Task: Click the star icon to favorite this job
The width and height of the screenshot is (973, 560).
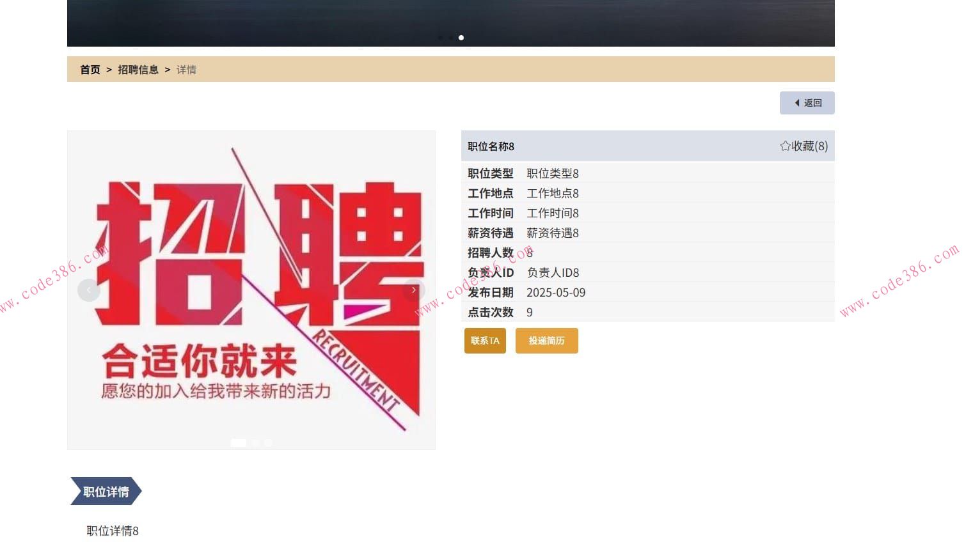Action: click(786, 146)
